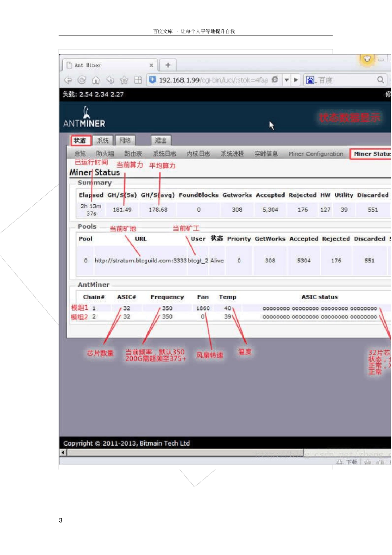
Task: Open the 路由表 submenu
Action: click(133, 154)
